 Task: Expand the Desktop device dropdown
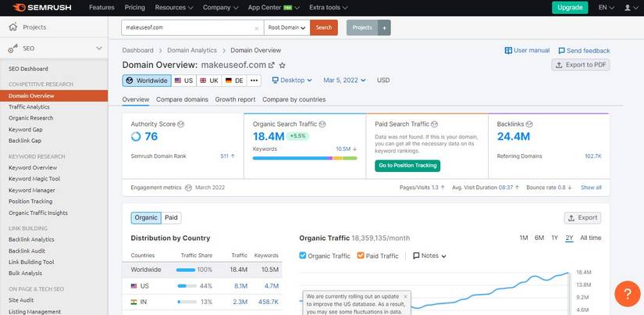tap(292, 80)
